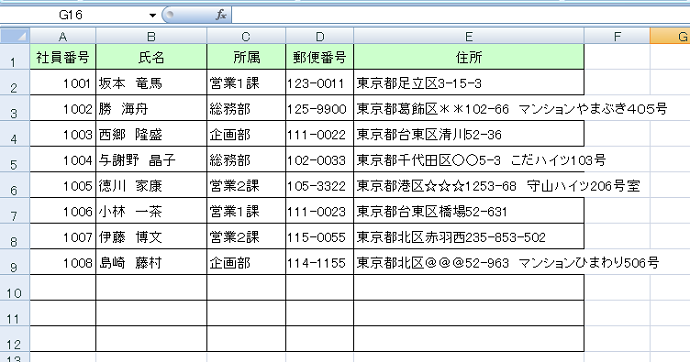
Task: Select row 3 header
Action: [15, 108]
